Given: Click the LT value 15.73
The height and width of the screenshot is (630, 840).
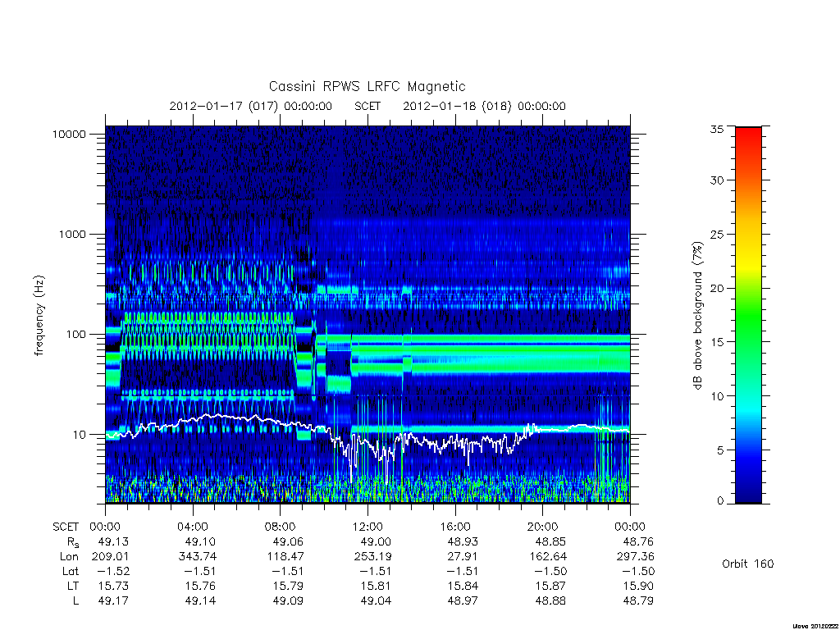Looking at the screenshot, I should point(113,586).
